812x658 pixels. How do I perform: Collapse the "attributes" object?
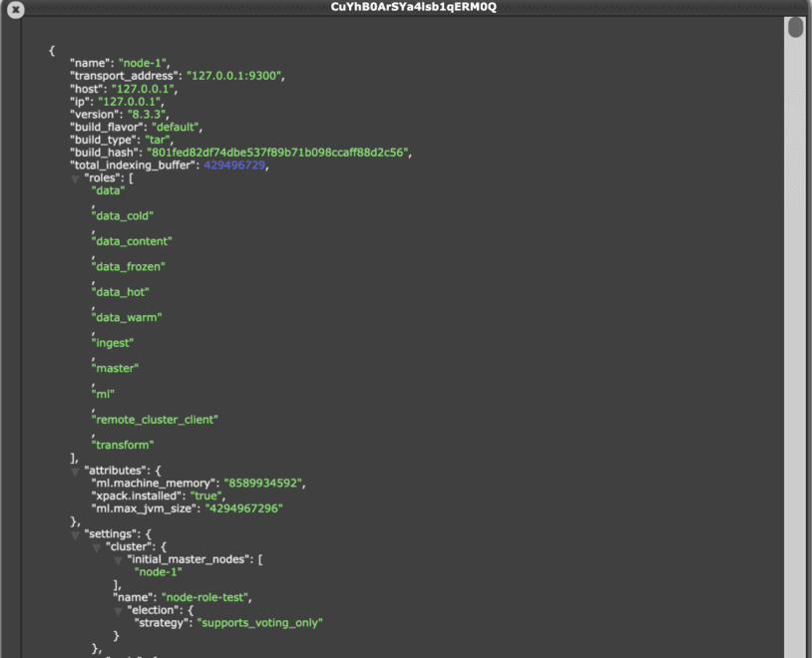pos(75,472)
